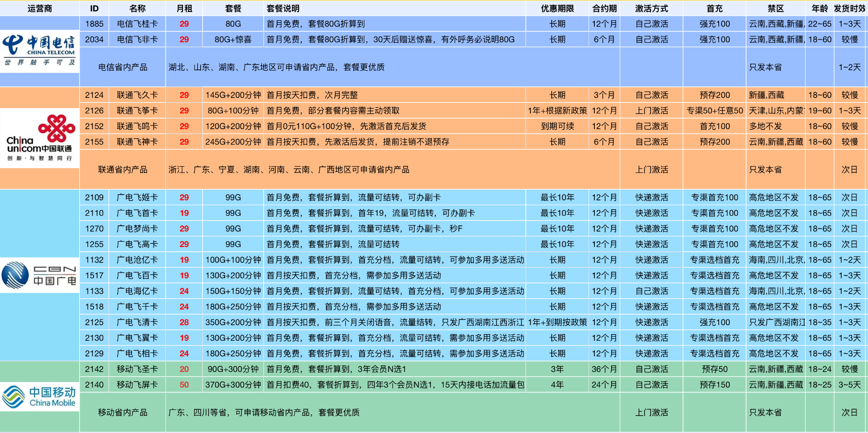Click the 优惠期限 column header
The width and height of the screenshot is (868, 433).
tap(557, 8)
